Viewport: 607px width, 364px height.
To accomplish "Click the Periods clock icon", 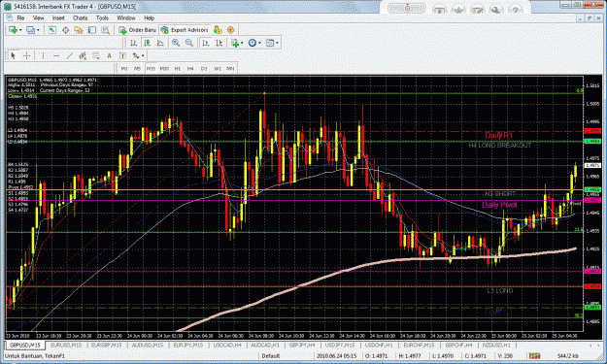I will coord(253,43).
